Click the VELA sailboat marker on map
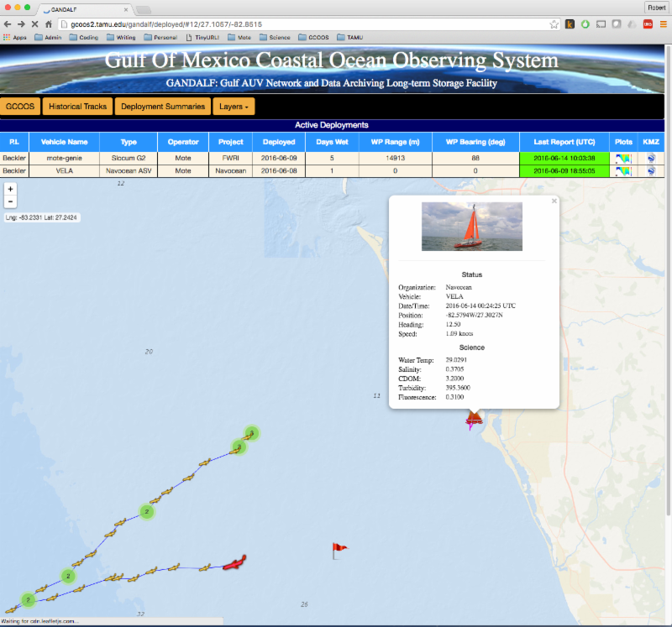This screenshot has width=672, height=627. (474, 420)
